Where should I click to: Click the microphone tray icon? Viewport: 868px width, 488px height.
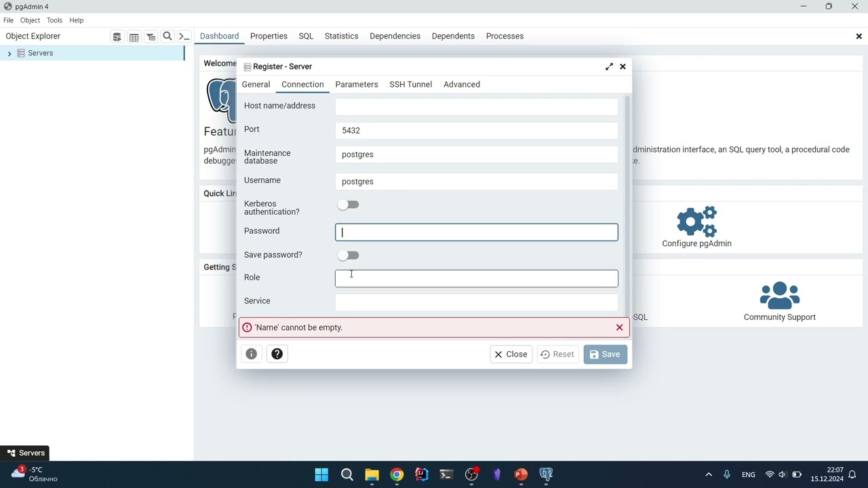[x=727, y=474]
